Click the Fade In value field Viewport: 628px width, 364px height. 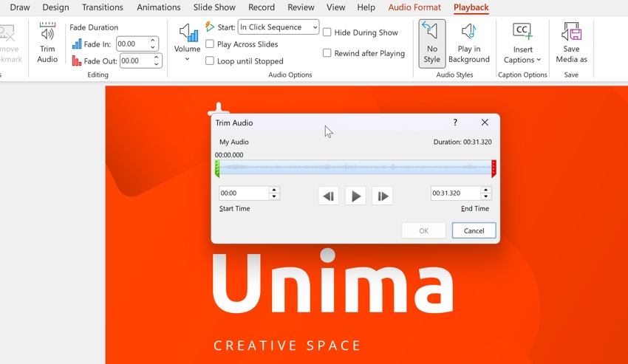(132, 44)
